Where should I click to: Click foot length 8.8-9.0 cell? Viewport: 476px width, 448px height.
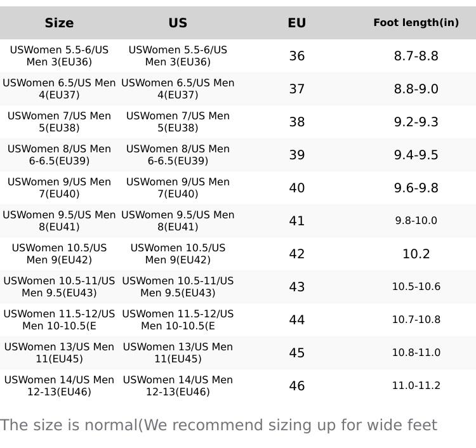pos(416,89)
